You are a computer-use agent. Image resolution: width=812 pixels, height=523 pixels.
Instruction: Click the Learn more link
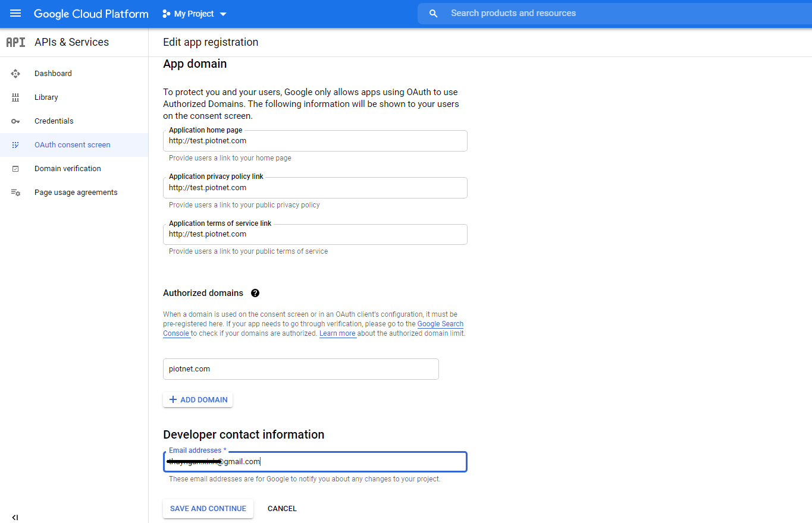[x=337, y=333]
